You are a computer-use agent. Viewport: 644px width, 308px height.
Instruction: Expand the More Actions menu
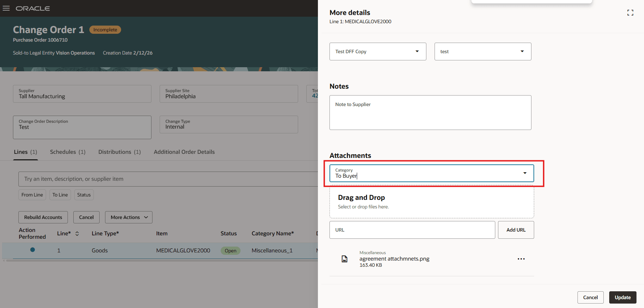coord(129,217)
